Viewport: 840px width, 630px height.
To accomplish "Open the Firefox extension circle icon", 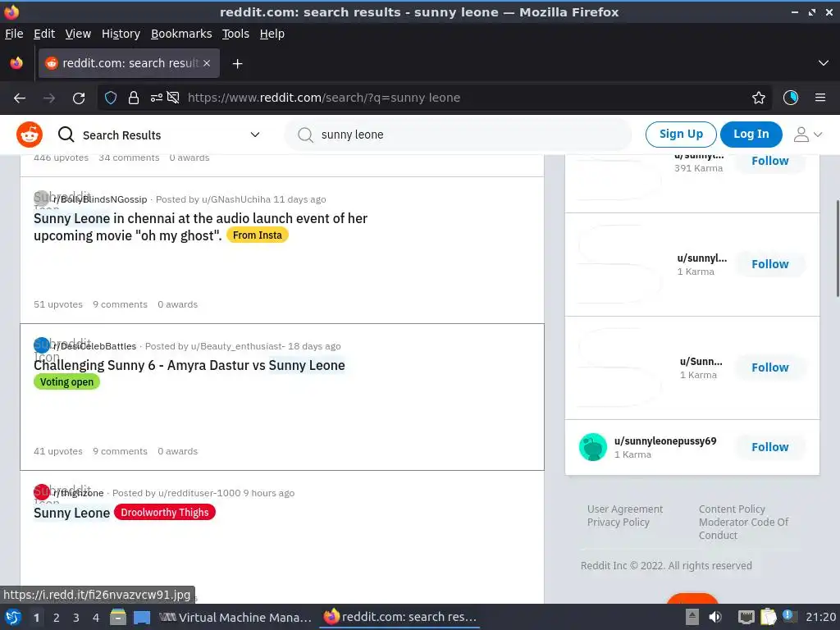I will [791, 98].
